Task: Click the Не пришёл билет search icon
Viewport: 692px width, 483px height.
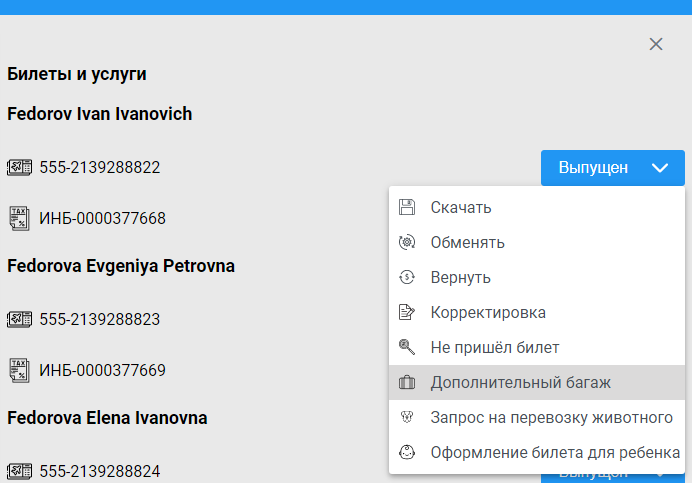Action: pos(407,348)
